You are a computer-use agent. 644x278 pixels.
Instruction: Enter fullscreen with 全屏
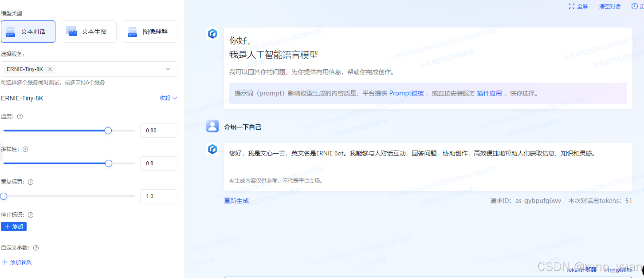[578, 7]
